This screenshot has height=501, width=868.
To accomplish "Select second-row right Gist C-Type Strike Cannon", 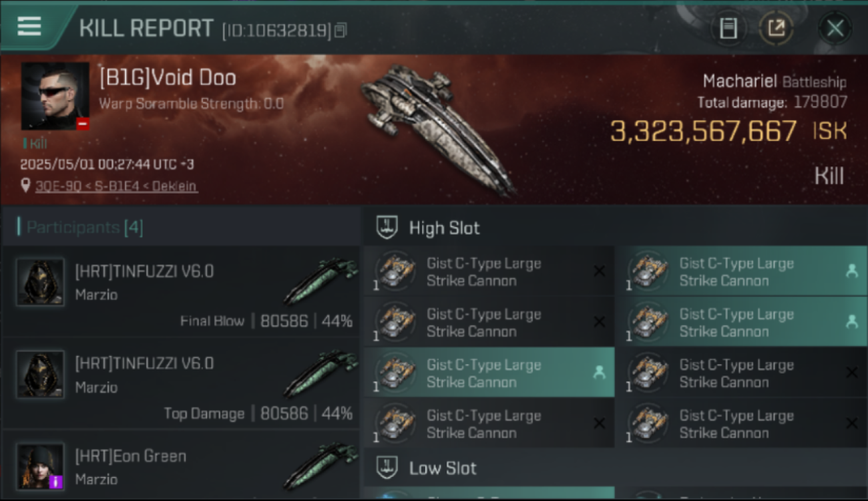I will [x=741, y=322].
